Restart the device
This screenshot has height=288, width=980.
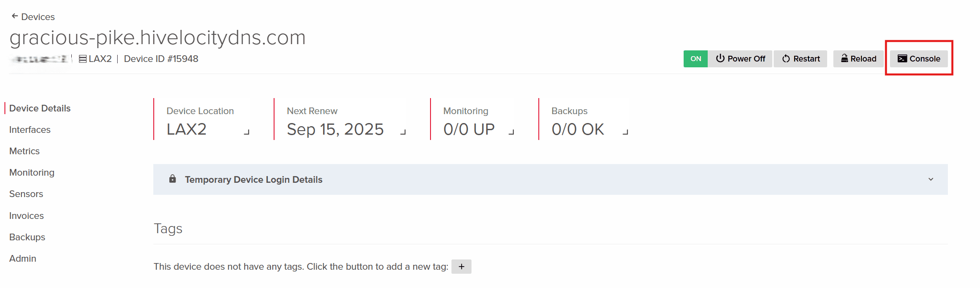[x=800, y=59]
